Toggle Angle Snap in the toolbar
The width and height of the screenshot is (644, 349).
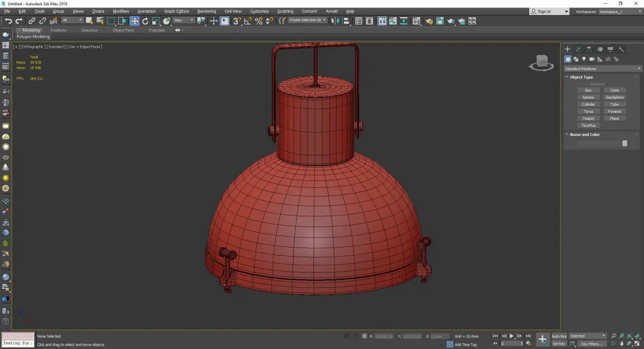(247, 21)
